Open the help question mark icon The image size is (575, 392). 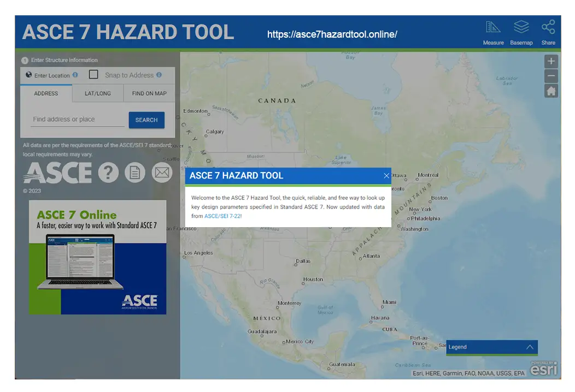108,172
